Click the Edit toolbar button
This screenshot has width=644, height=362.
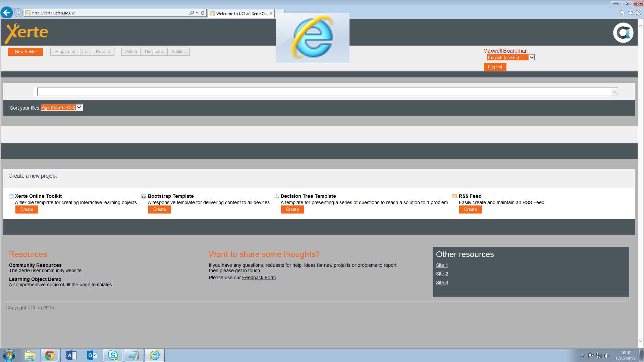point(86,51)
